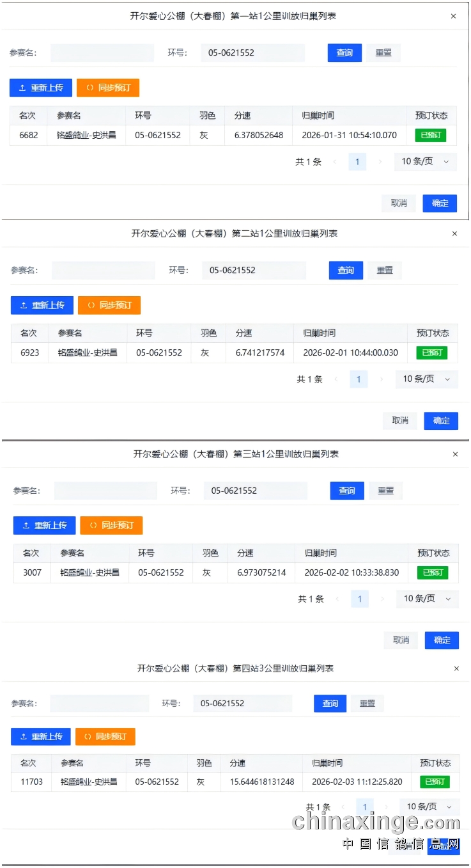Click the previous page arrow in the 第二站 dialog
The image size is (471, 868).
pos(336,380)
